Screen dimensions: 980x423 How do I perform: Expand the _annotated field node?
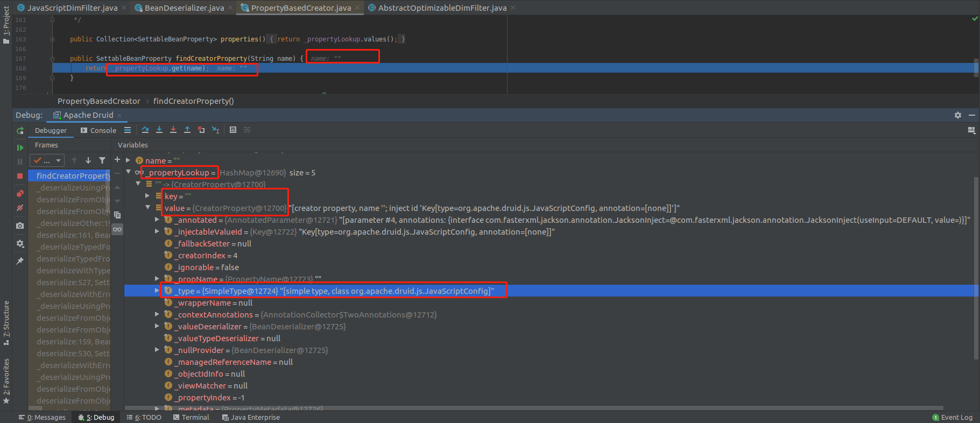click(157, 220)
